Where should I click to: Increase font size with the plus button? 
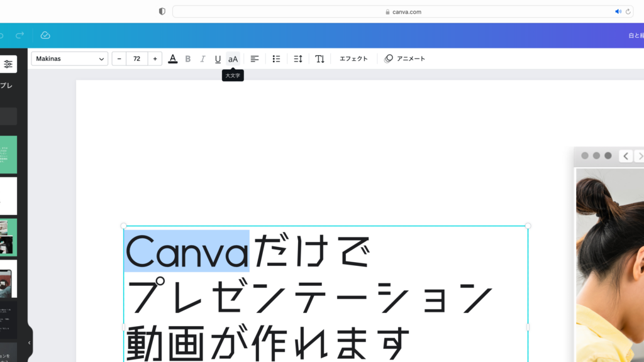(155, 58)
